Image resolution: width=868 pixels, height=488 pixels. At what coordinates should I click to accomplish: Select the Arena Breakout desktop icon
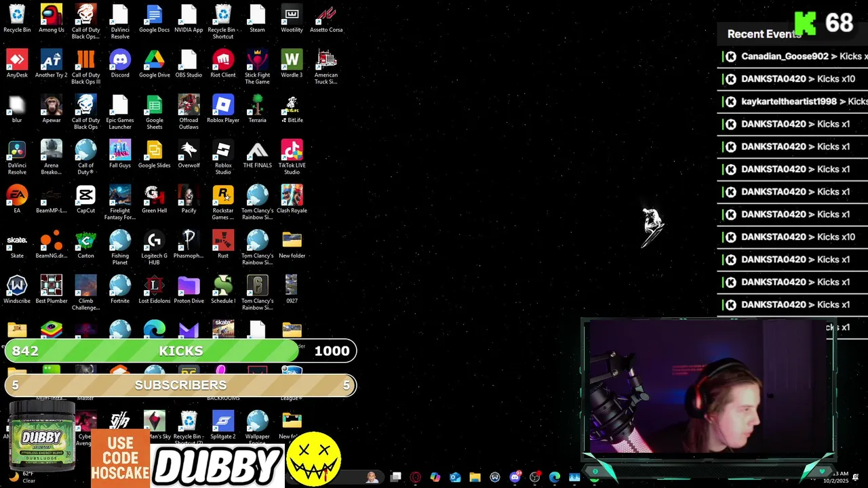[x=52, y=157]
